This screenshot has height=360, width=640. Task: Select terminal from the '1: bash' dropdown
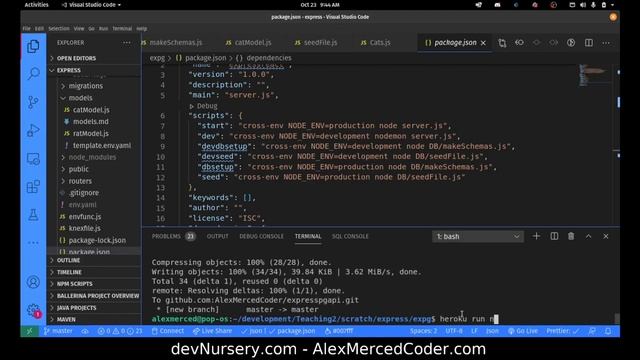point(478,236)
